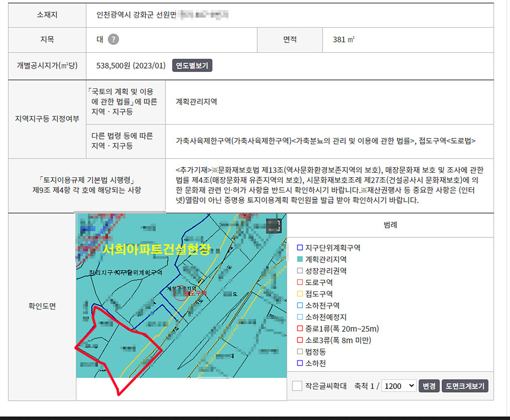This screenshot has width=510, height=420.
Task: Click the expand icon on the map corner
Action: tap(274, 226)
